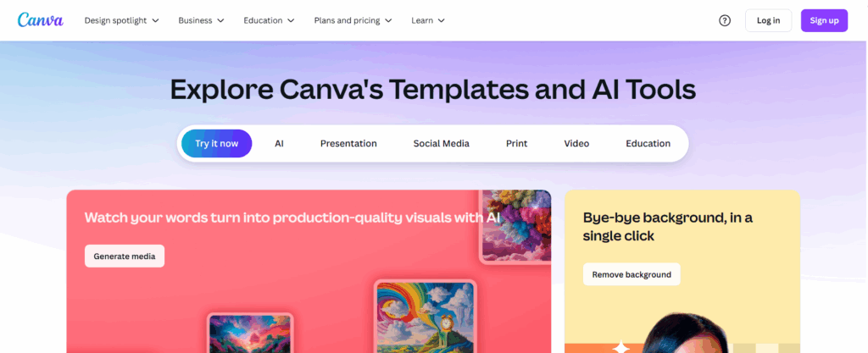Select the Social Media tab

441,144
